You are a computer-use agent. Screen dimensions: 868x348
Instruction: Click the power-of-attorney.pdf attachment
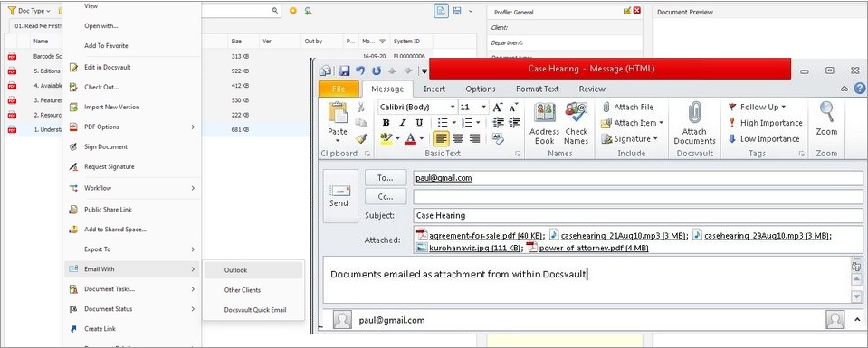[x=587, y=248]
